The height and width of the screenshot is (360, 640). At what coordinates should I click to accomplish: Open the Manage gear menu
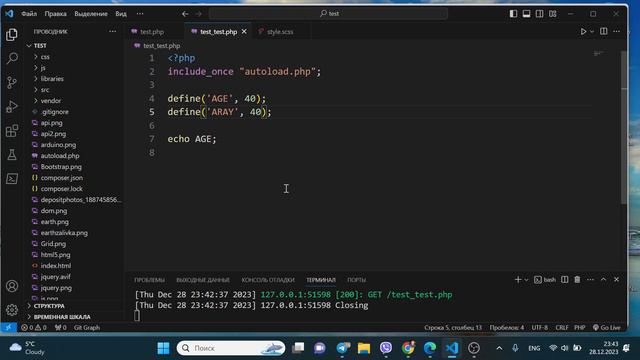[x=12, y=310]
